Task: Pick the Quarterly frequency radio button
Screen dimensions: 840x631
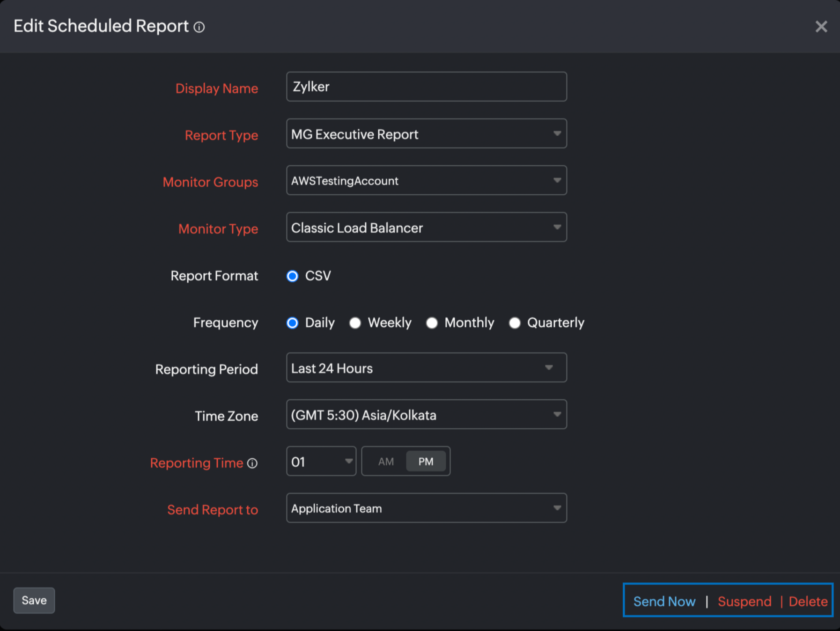Action: tap(515, 323)
